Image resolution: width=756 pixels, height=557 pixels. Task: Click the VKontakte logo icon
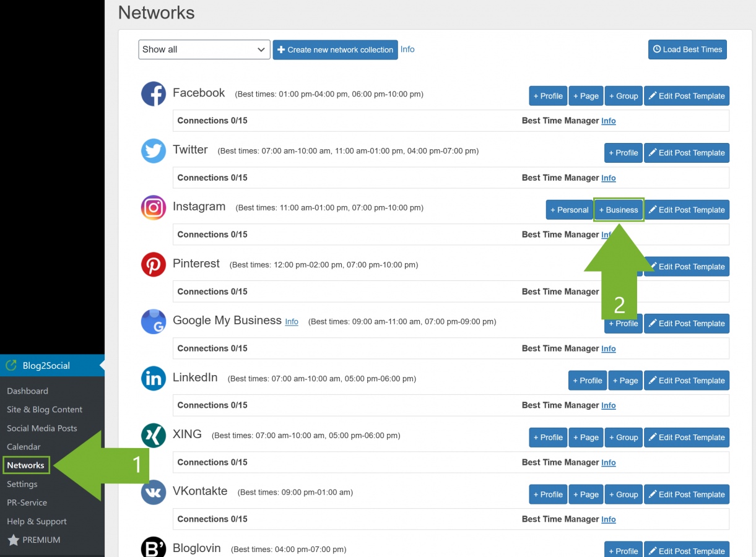pos(154,493)
